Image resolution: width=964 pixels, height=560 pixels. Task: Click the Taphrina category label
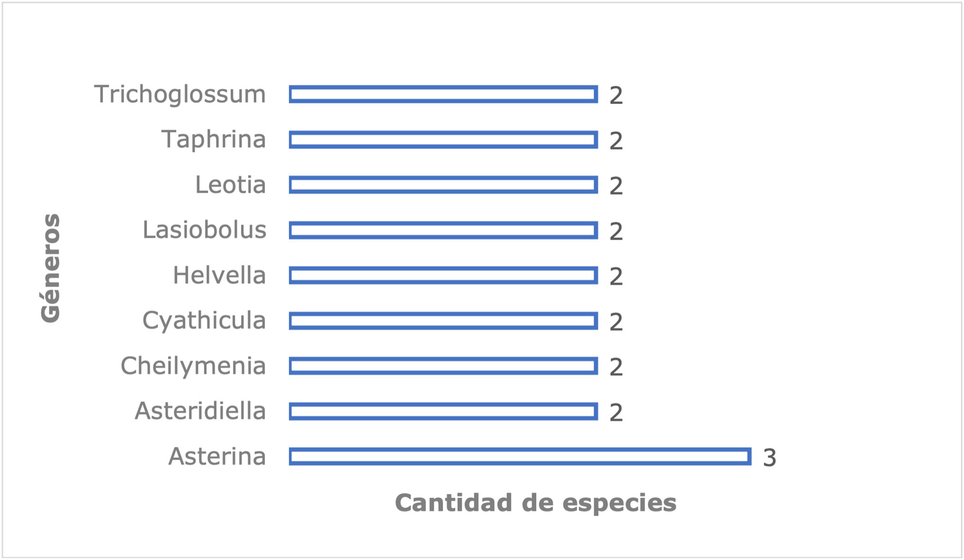pyautogui.click(x=213, y=139)
